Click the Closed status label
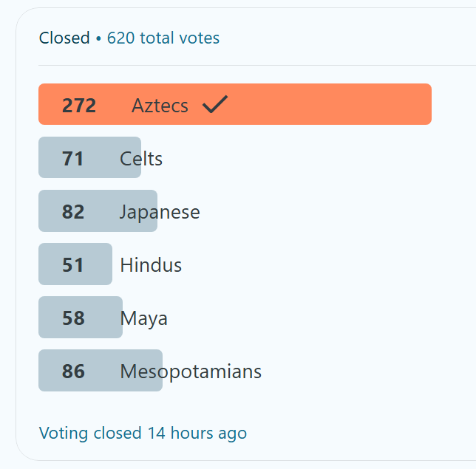Viewport: 476px width, 469px height. click(x=64, y=38)
